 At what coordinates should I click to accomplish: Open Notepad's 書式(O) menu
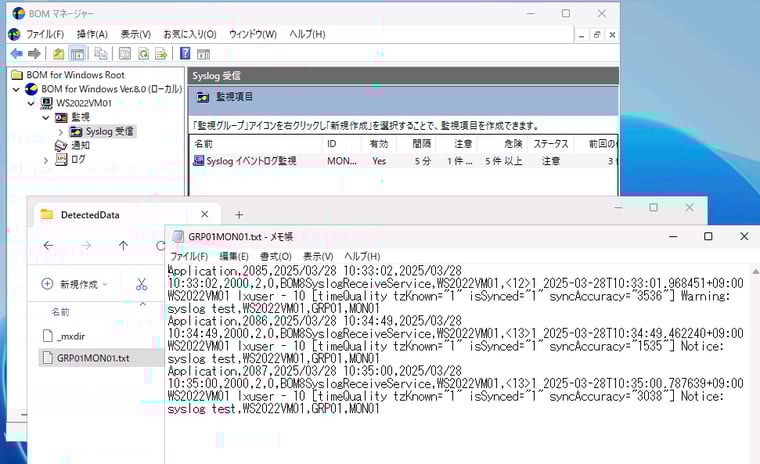tap(276, 256)
